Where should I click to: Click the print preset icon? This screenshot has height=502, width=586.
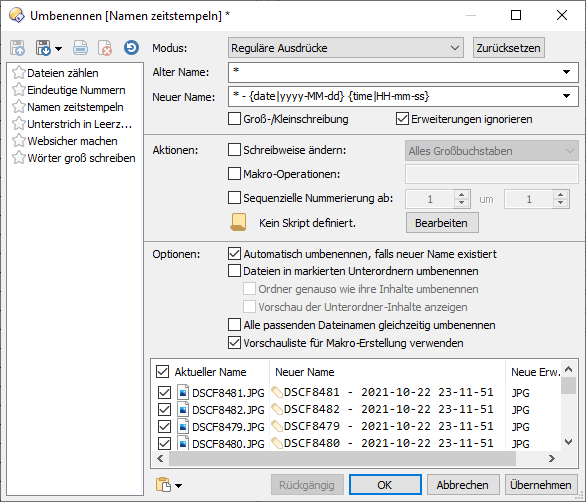click(80, 48)
